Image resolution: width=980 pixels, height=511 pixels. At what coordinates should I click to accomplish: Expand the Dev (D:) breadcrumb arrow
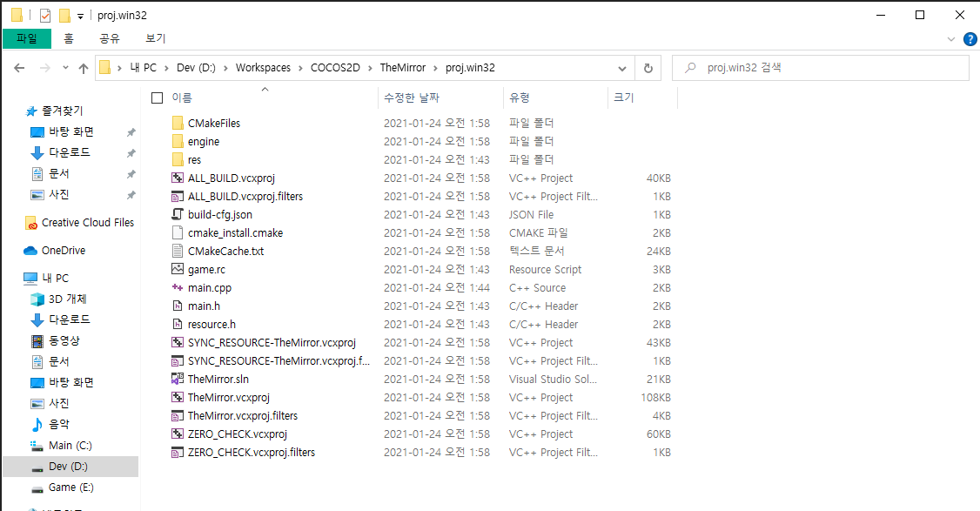tap(225, 68)
